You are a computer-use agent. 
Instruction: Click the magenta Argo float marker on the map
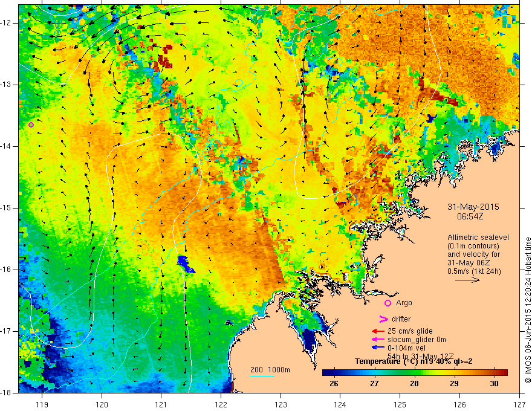point(31,125)
